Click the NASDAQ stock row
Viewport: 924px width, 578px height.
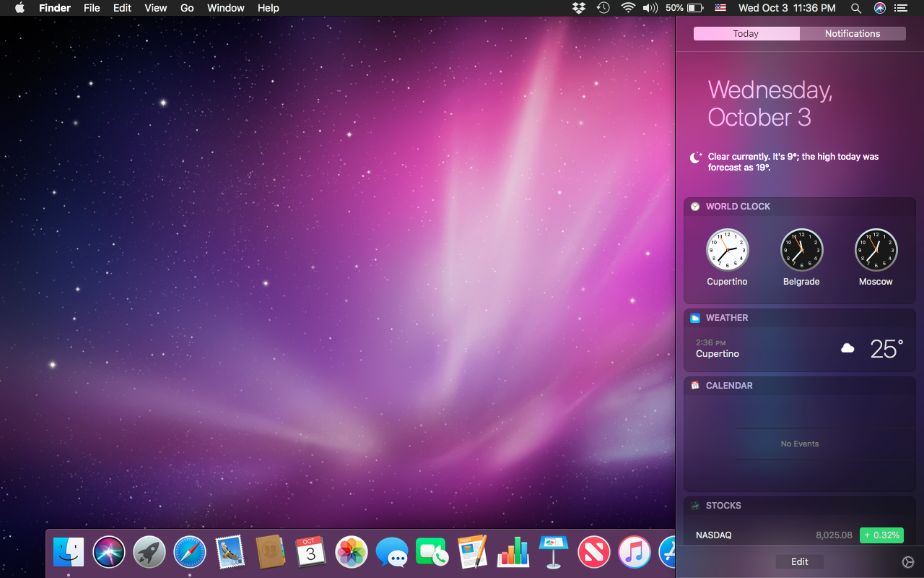tap(800, 535)
